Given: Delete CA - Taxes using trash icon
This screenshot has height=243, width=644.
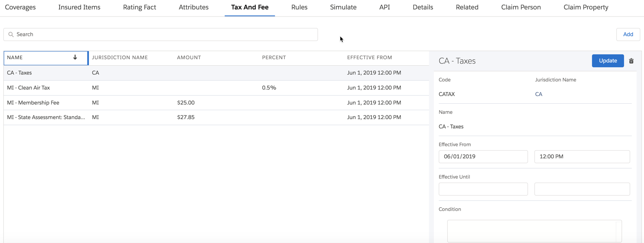Looking at the screenshot, I should (631, 61).
